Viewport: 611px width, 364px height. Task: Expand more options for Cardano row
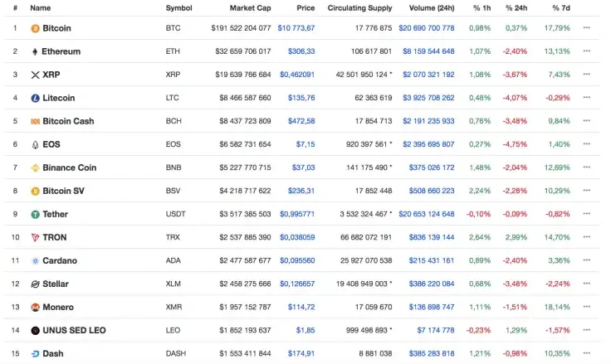587,260
